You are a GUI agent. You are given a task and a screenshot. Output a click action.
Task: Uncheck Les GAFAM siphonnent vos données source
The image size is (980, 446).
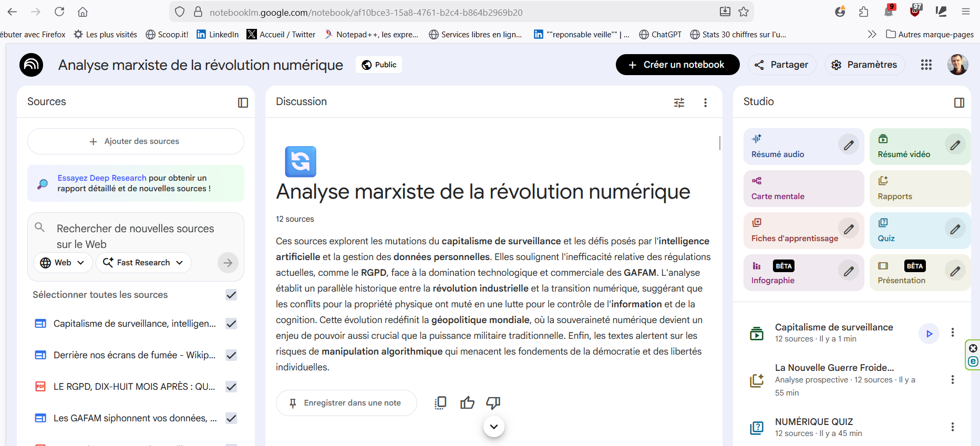coord(231,418)
